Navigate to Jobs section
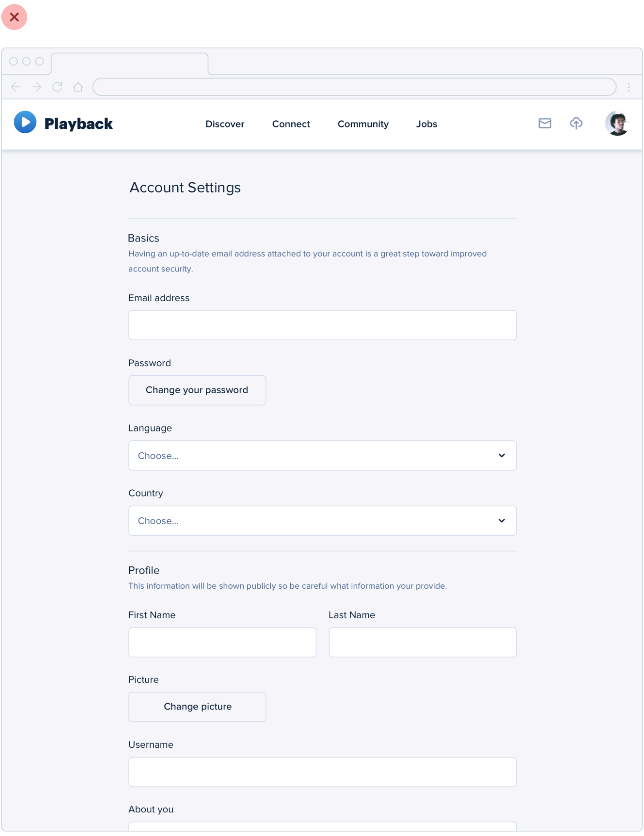Screen dimensions: 644x836 click(426, 124)
